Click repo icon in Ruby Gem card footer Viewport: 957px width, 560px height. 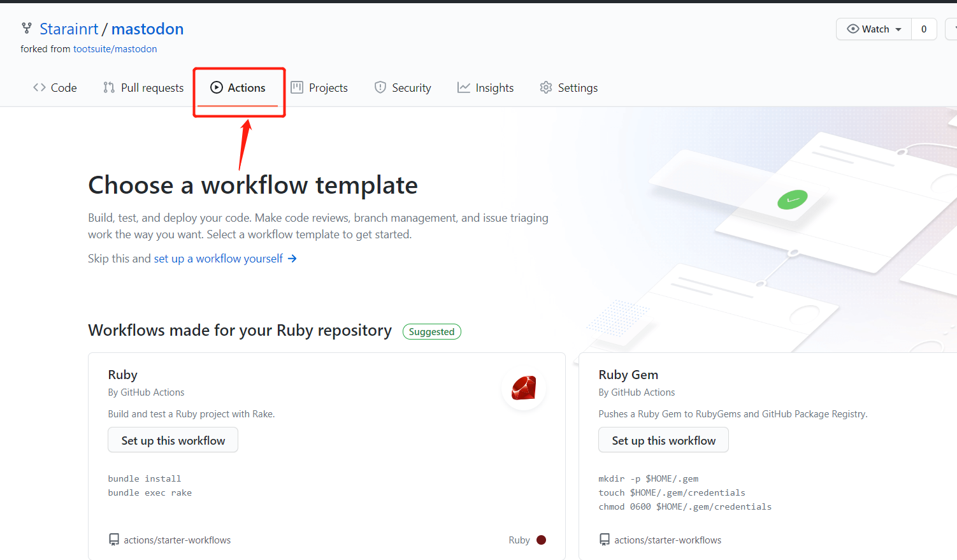tap(605, 540)
